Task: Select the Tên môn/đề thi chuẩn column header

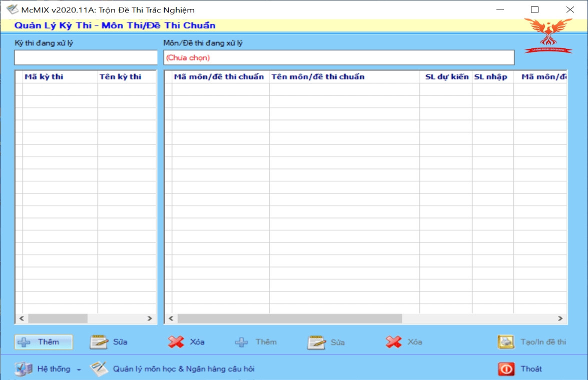Action: point(318,76)
